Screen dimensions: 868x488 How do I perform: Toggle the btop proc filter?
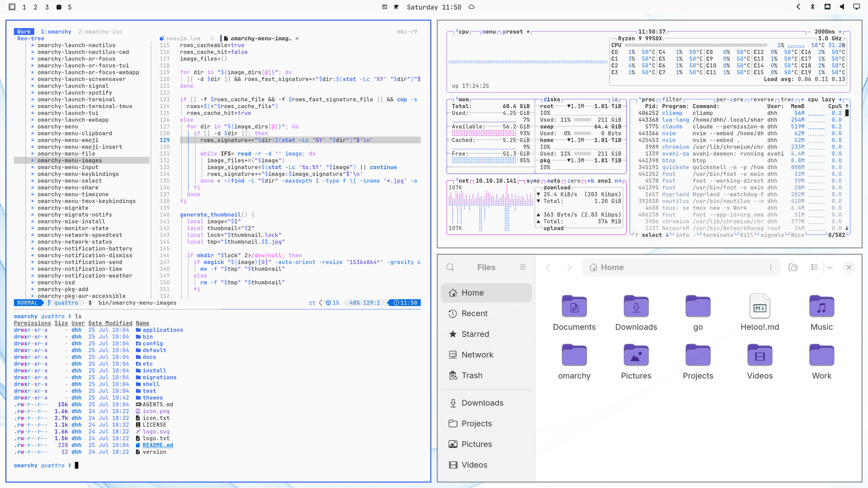(x=672, y=99)
